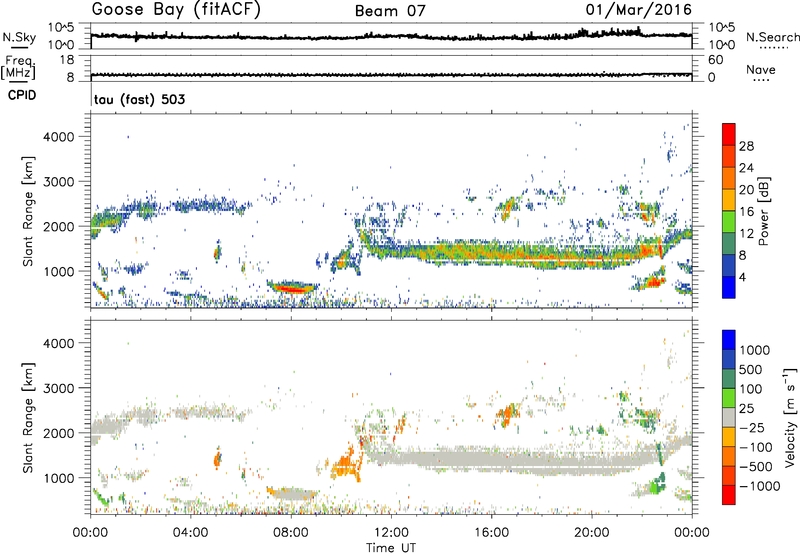
Task: Select the 'Beam 07' header label
Action: [390, 11]
